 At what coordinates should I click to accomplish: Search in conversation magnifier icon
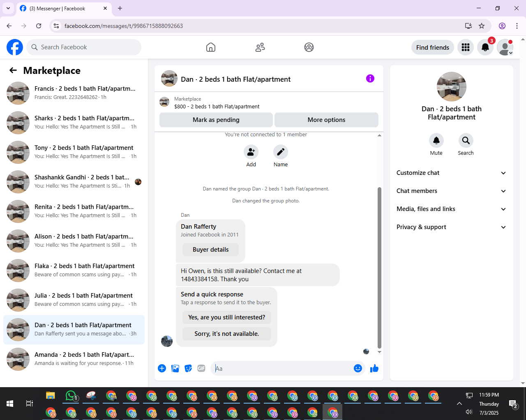tap(466, 140)
